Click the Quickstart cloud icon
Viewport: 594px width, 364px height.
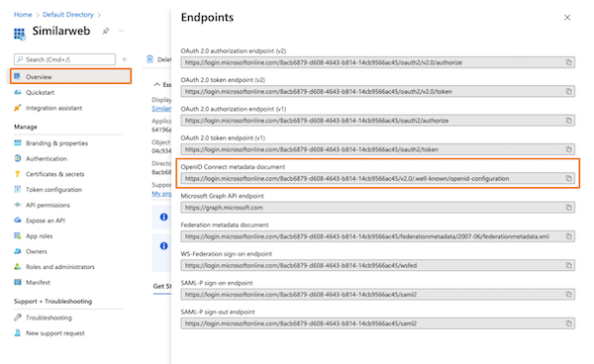click(18, 92)
